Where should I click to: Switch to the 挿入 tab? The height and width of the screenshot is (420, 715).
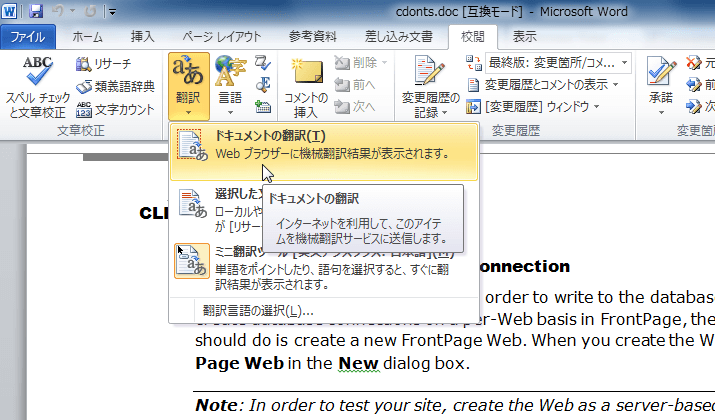pyautogui.click(x=142, y=37)
